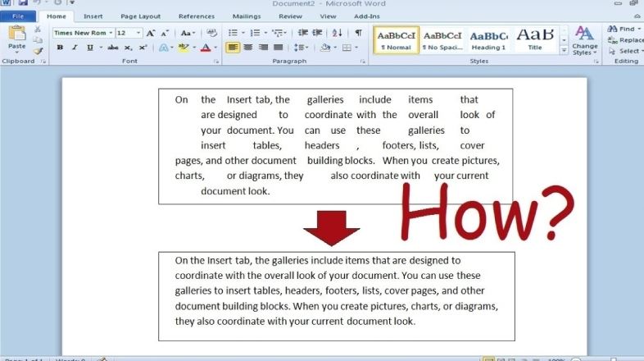Click in the upper spaced text box
644x361 pixels.
[337, 145]
